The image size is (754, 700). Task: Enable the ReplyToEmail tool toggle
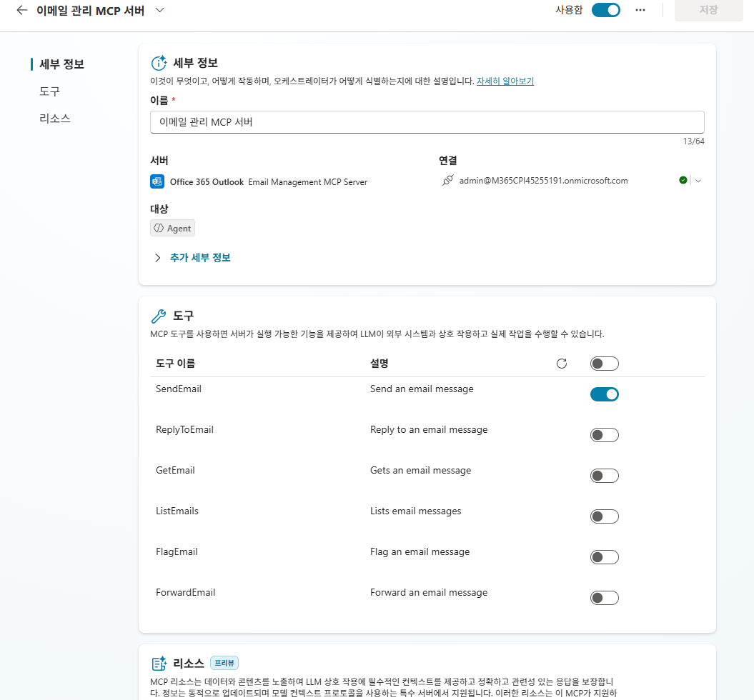[x=605, y=435]
